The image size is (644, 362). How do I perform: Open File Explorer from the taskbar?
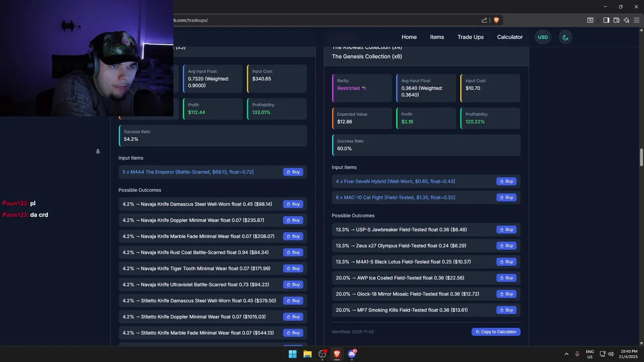307,354
